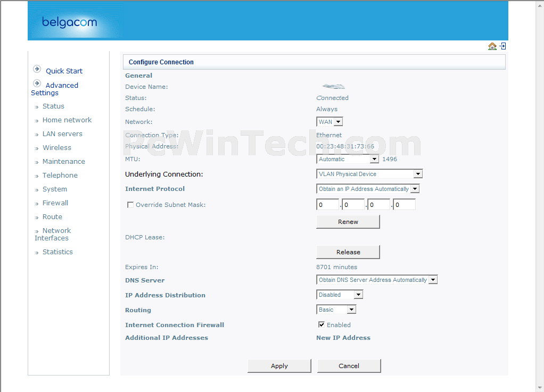This screenshot has width=544, height=392.
Task: Click the Advanced Settings arrow icon
Action: pyautogui.click(x=37, y=83)
